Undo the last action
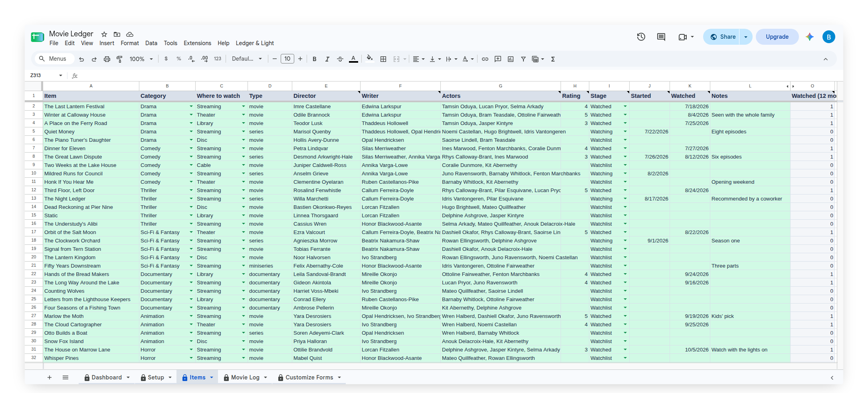Screen dimensions: 868x393 click(x=81, y=59)
